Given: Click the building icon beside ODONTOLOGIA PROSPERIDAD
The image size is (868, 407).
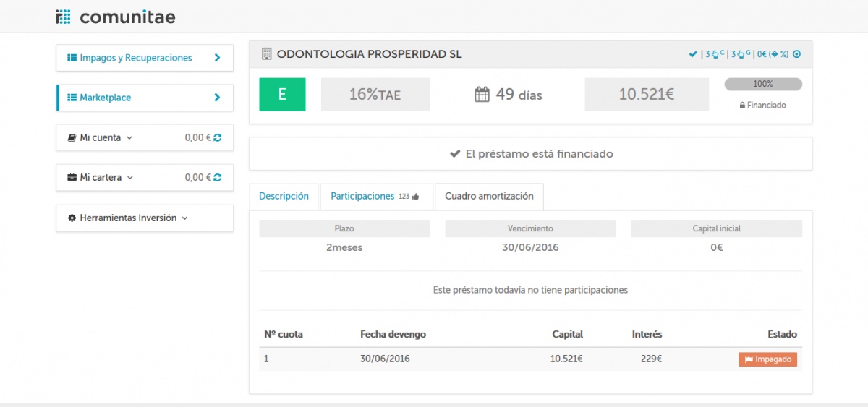Looking at the screenshot, I should (x=266, y=54).
